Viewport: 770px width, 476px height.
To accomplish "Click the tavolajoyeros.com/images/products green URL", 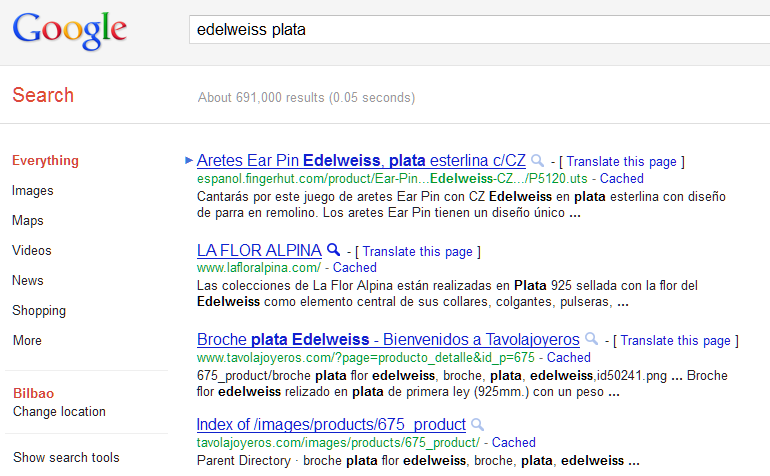I will point(338,443).
